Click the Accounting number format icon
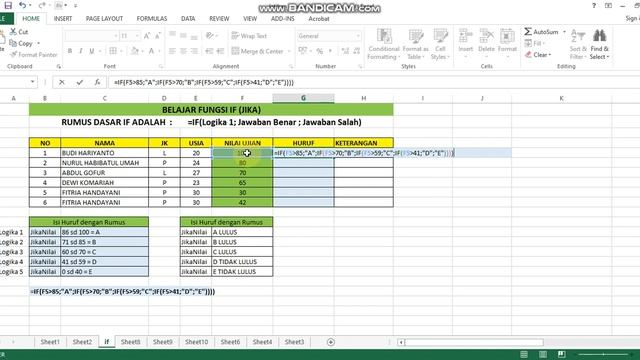The height and width of the screenshot is (360, 640). tap(303, 51)
